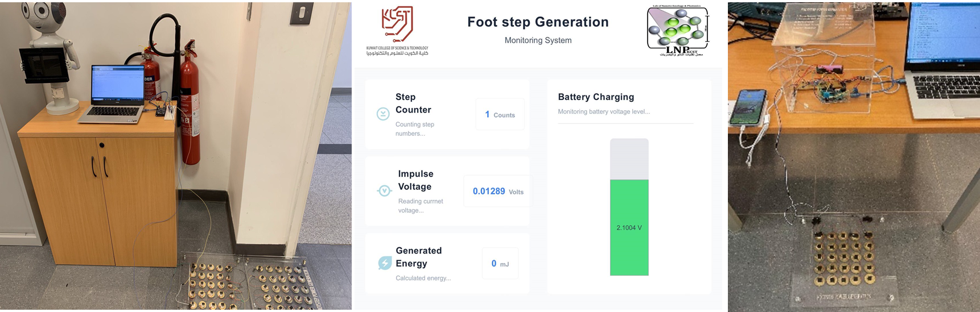Click the empty gray battery bar portion
This screenshot has height=312, width=980.
[x=629, y=159]
